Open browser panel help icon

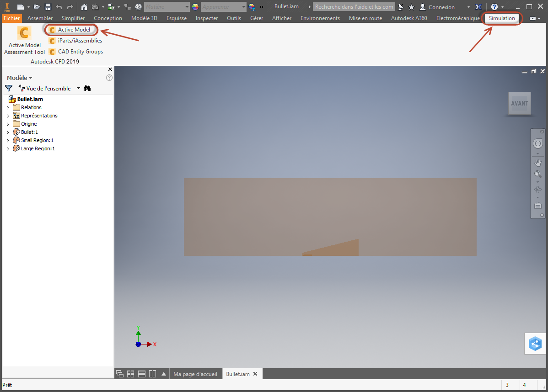pos(109,78)
